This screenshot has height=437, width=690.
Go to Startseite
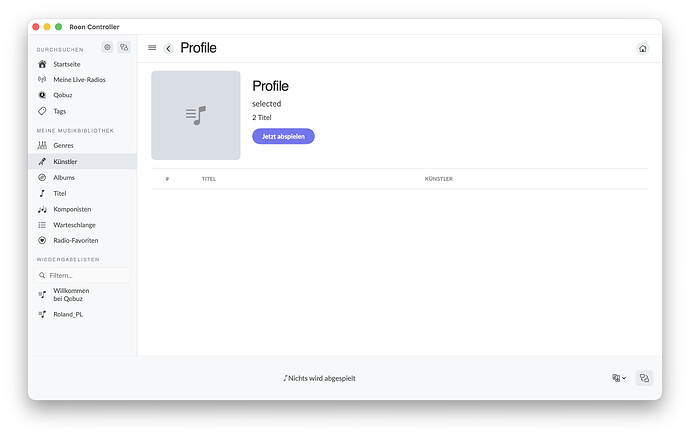[66, 63]
